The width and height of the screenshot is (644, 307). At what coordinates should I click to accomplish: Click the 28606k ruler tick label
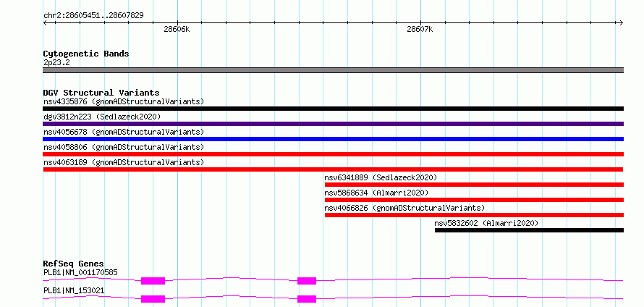tap(177, 29)
